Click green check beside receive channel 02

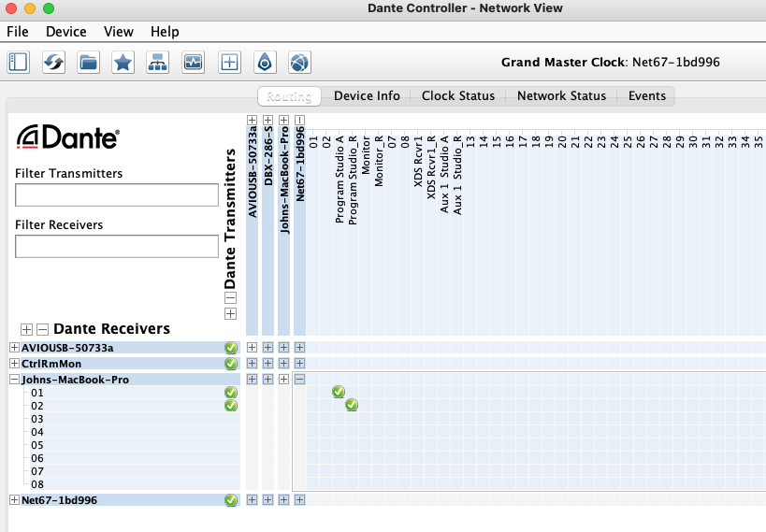click(x=231, y=406)
